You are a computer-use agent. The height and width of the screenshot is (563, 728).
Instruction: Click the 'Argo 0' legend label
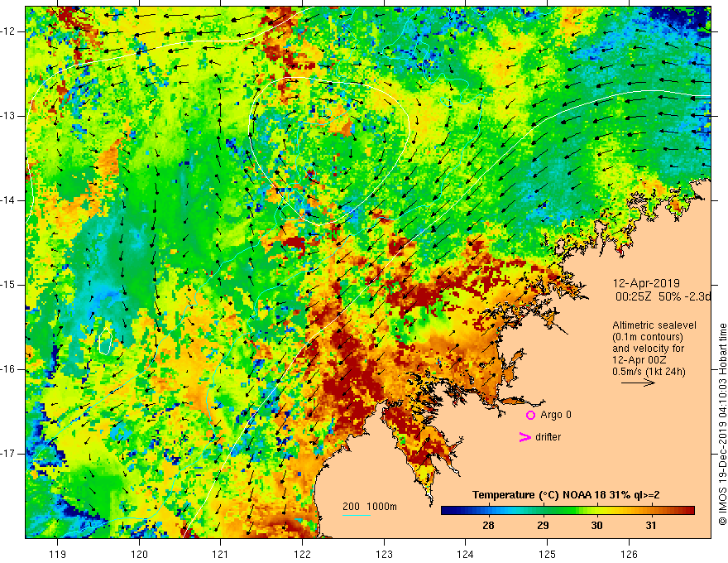click(556, 415)
